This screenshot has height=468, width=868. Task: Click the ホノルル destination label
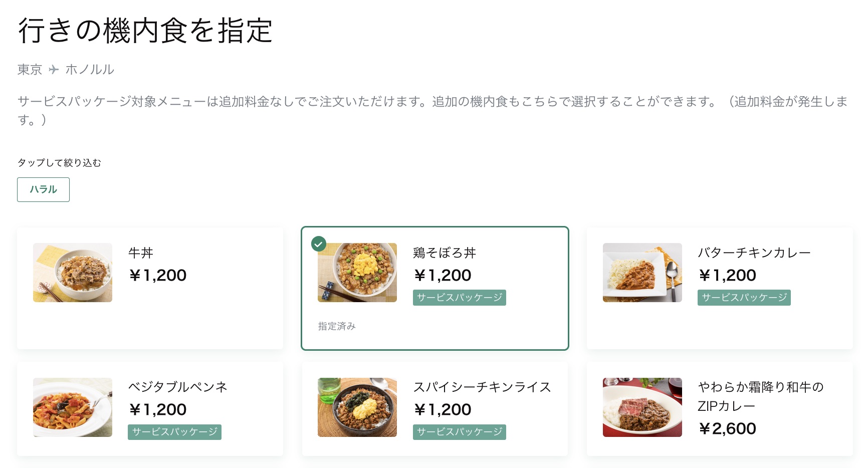(x=90, y=70)
